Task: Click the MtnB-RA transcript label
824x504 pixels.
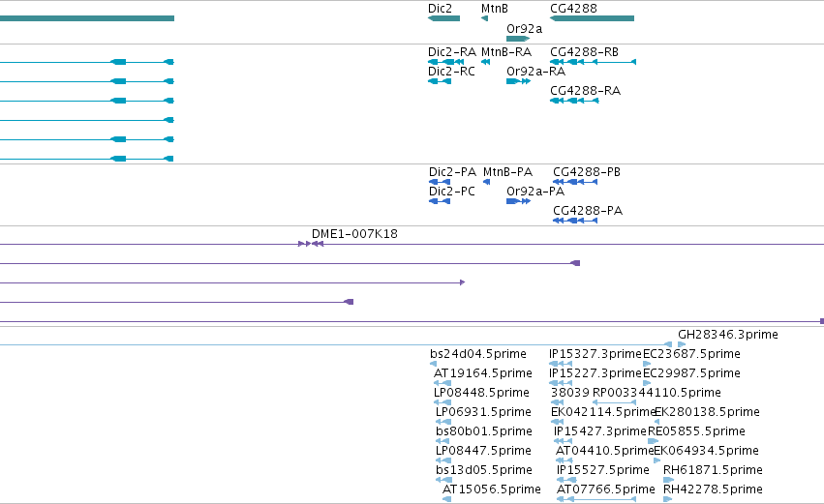Action: coord(506,52)
